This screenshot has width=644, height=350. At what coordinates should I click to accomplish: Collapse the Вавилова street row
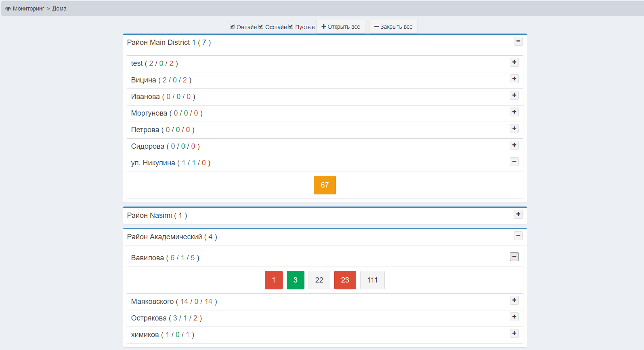[x=514, y=257]
